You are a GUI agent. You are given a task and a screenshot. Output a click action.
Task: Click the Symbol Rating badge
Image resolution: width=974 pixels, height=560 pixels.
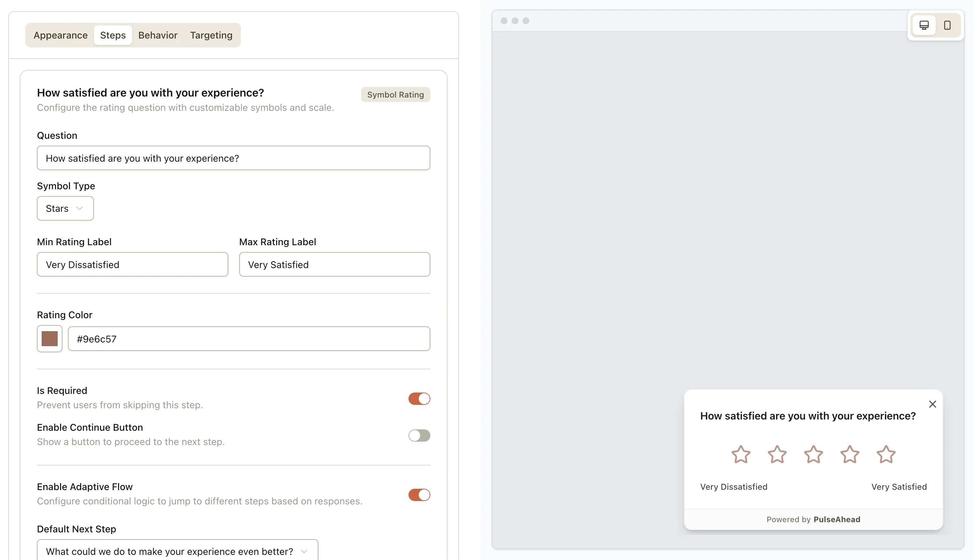click(x=395, y=94)
